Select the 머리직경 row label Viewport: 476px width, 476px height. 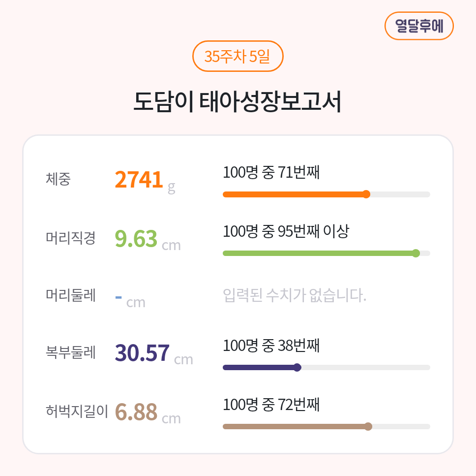pyautogui.click(x=70, y=238)
